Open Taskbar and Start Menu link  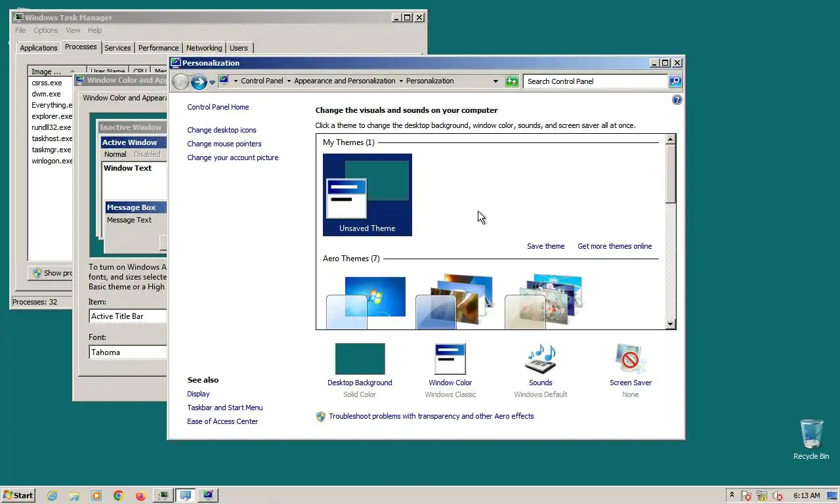(225, 408)
